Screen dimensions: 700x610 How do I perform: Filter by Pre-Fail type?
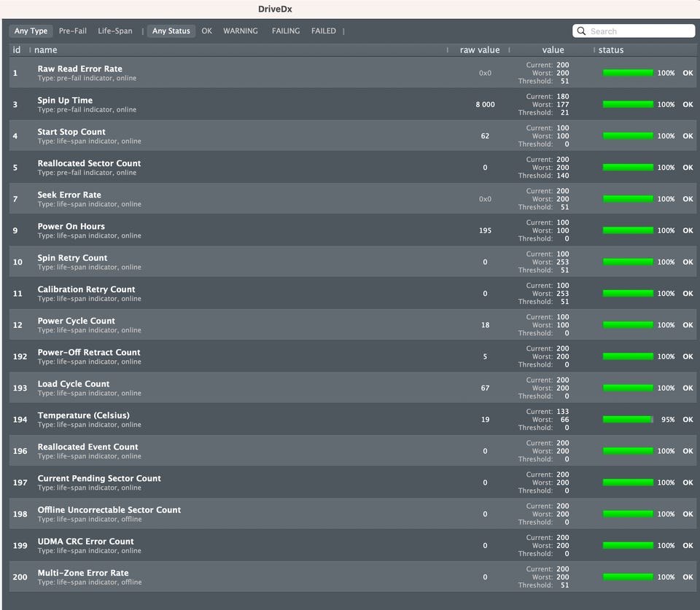[73, 31]
